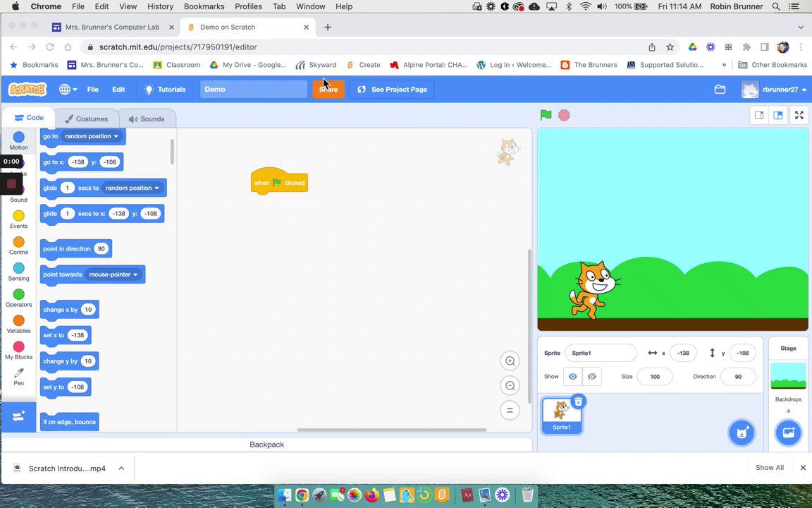
Task: Select the Sound blocks category
Action: 18,194
